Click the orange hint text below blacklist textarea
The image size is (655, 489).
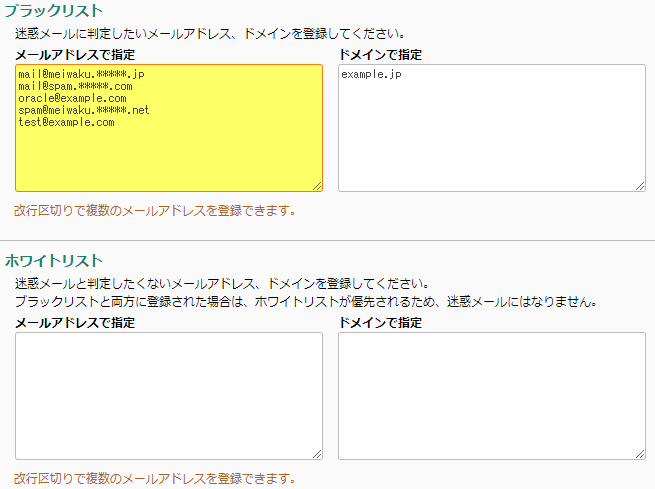point(154,211)
